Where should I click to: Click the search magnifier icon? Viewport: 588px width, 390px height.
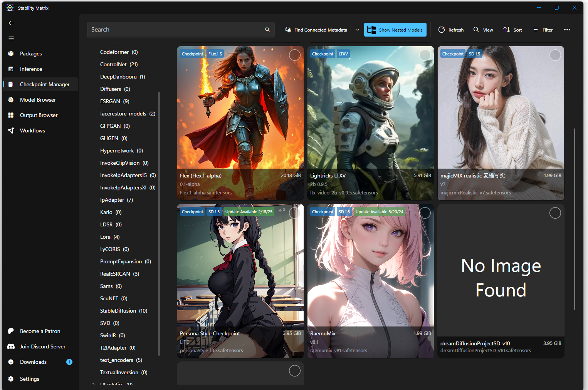coord(267,30)
